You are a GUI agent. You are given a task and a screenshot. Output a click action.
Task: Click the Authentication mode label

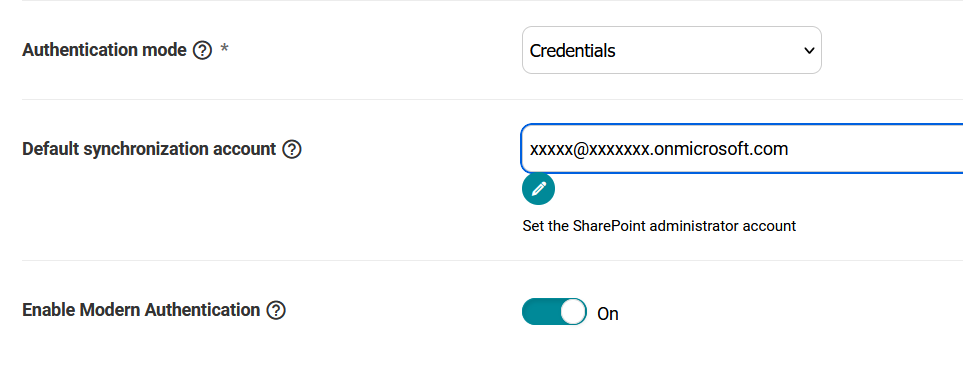tap(104, 50)
